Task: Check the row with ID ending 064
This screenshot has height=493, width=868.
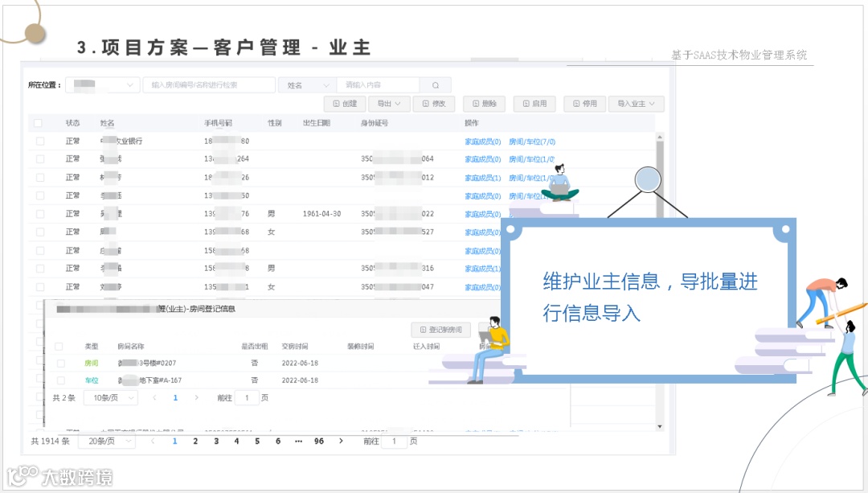Action: pos(40,159)
